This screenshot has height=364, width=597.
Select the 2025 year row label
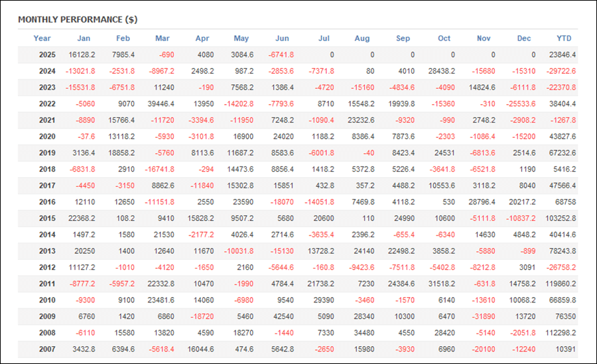pyautogui.click(x=47, y=55)
